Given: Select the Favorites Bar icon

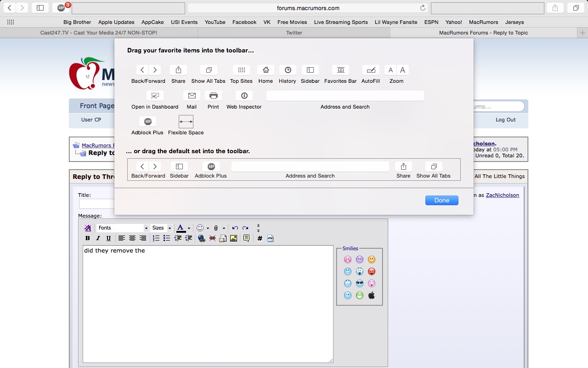Looking at the screenshot, I should pos(340,70).
